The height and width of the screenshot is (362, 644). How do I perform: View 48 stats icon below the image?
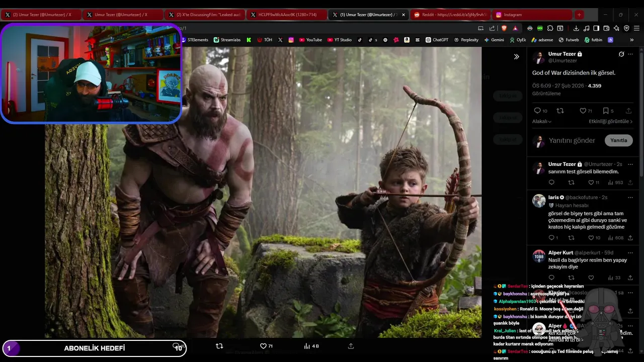311,346
